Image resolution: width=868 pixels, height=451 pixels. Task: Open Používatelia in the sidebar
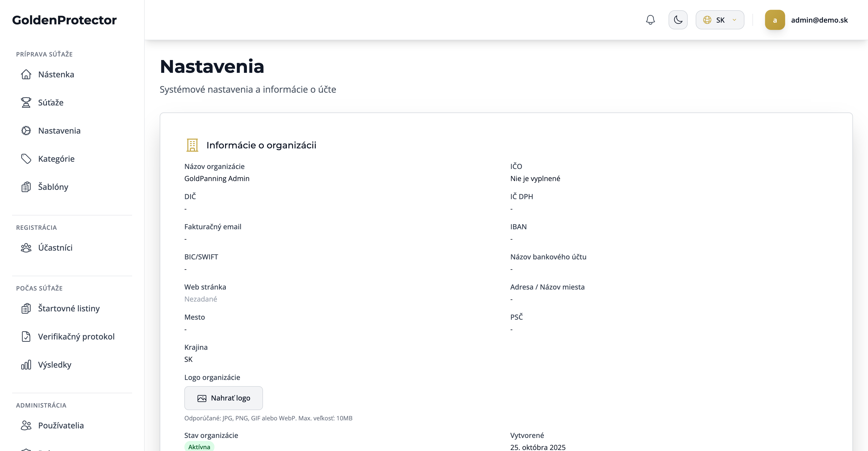(x=61, y=425)
